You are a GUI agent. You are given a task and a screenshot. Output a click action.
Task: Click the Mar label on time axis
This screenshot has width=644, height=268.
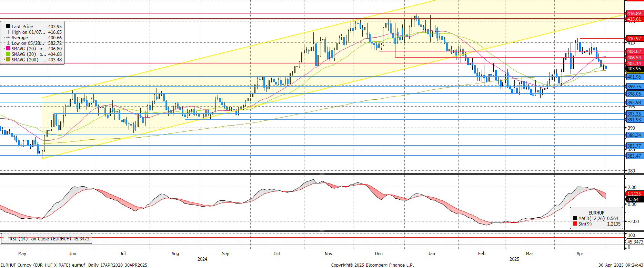530,254
